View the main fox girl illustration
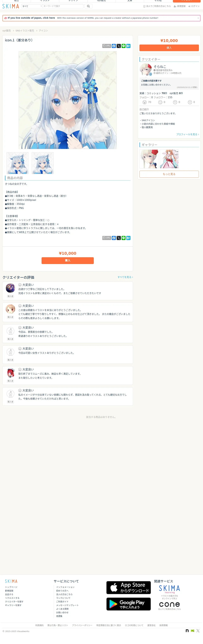 tap(68, 100)
